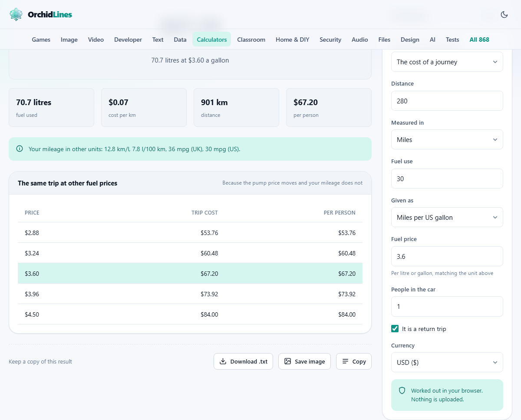This screenshot has width=521, height=420.
Task: Open the Text category tab
Action: (158, 40)
